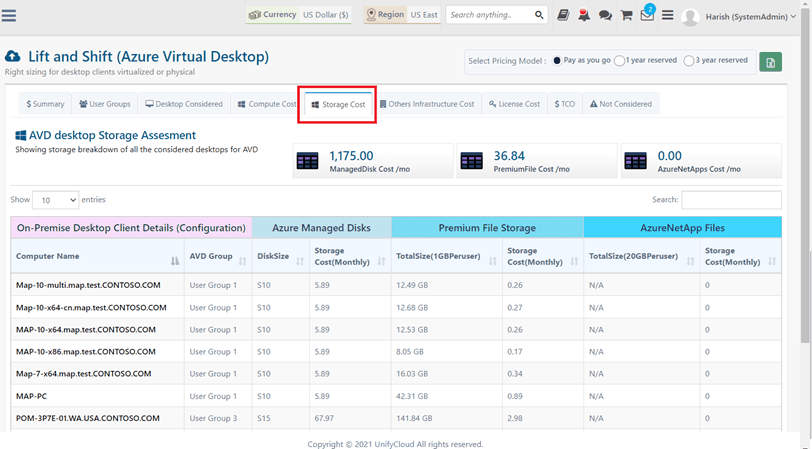Sort TotalSize(20GBPeruser) column arrows
Viewport: 812px width, 449px height.
(690, 262)
